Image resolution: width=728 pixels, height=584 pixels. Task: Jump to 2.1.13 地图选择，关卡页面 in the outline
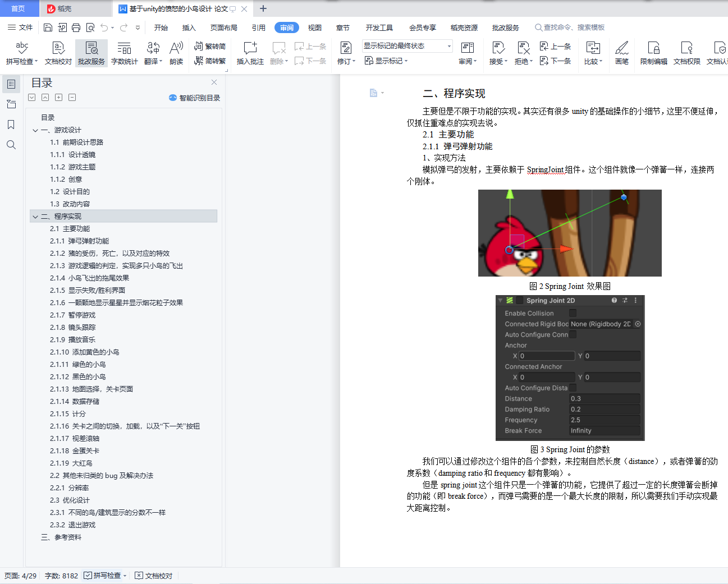click(91, 389)
